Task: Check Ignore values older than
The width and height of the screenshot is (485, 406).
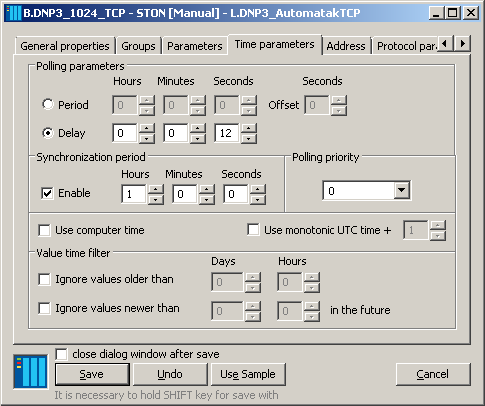Action: coord(44,279)
